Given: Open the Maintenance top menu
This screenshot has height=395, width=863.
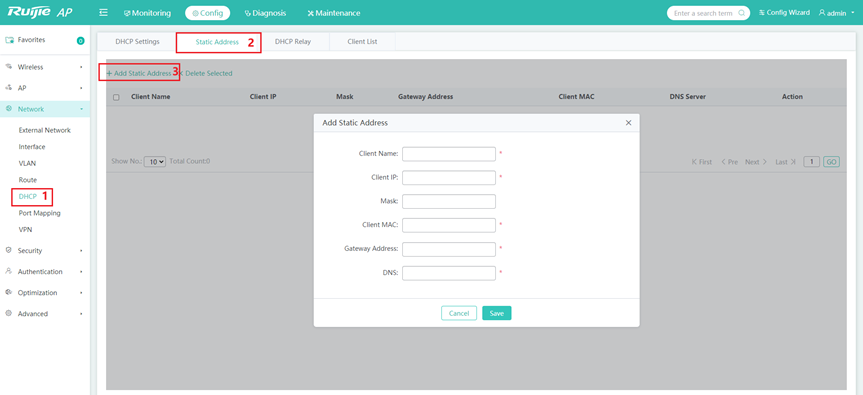Looking at the screenshot, I should click(334, 13).
